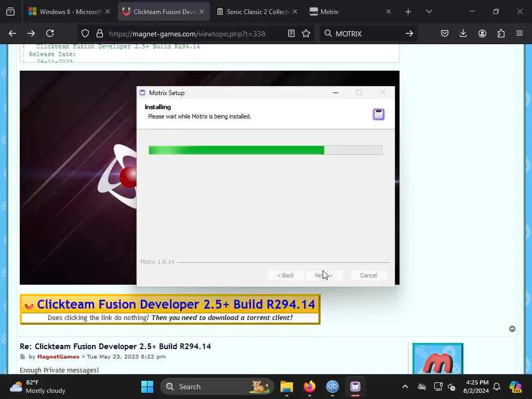Click the installation progress bar
Image resolution: width=532 pixels, height=399 pixels.
265,150
